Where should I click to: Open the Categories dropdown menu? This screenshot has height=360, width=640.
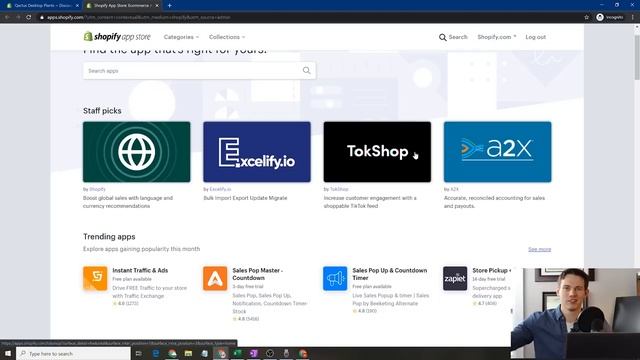point(181,37)
